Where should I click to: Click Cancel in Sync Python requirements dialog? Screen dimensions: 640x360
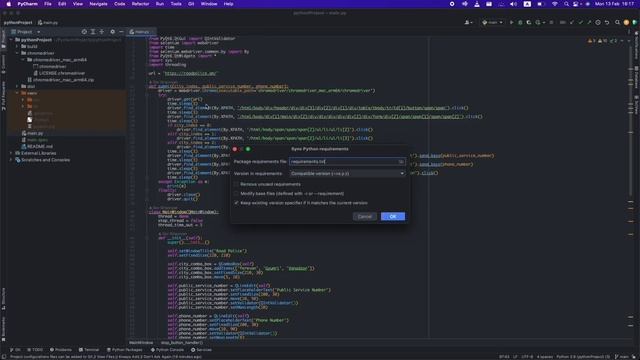coord(364,216)
